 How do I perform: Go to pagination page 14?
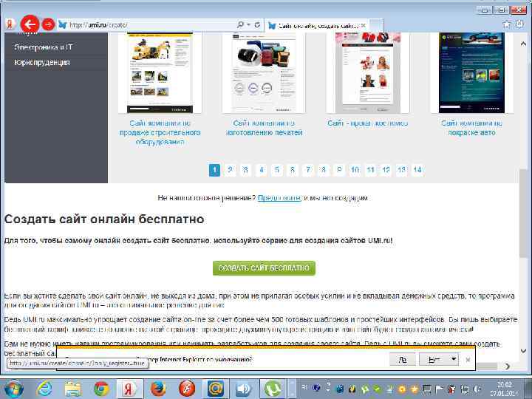pyautogui.click(x=417, y=170)
